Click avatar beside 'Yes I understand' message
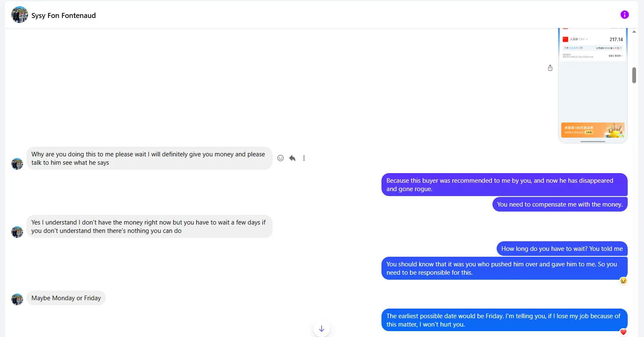 coord(17,232)
